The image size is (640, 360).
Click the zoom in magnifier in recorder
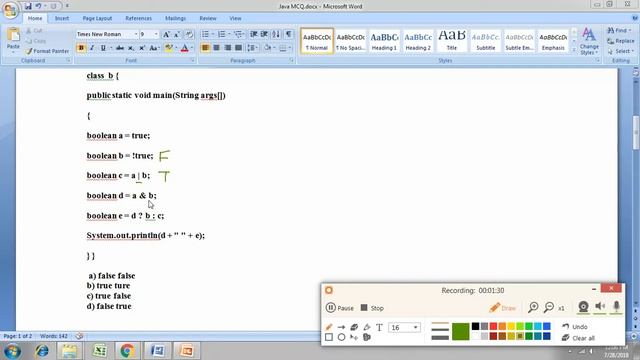pyautogui.click(x=533, y=307)
